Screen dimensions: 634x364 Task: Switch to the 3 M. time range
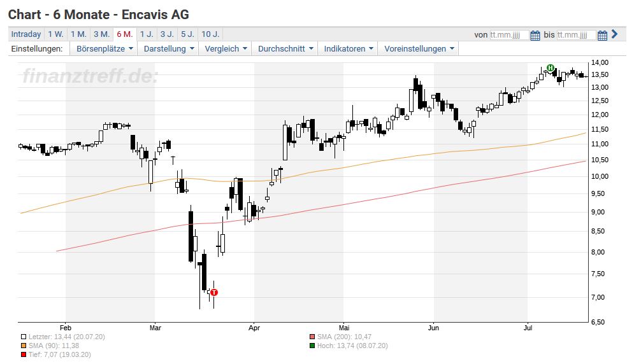click(x=101, y=34)
